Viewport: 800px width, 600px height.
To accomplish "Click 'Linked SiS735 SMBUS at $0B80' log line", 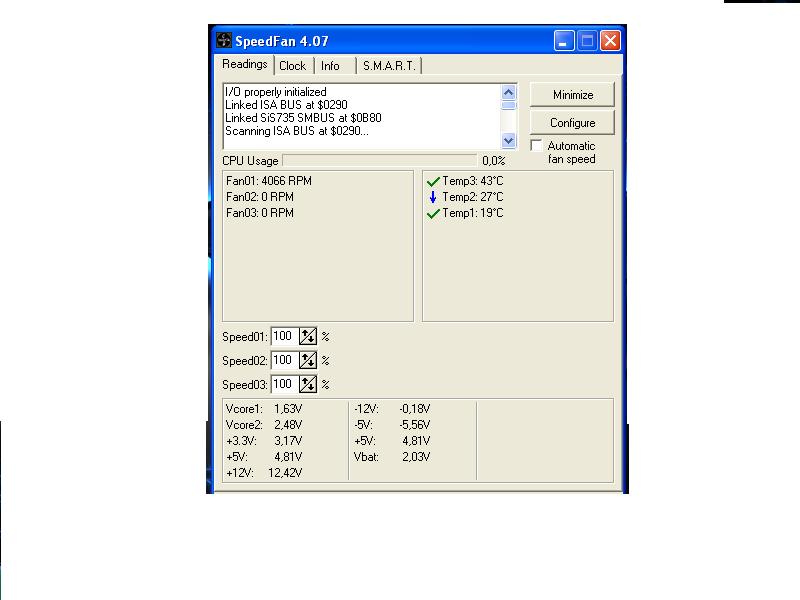I will point(303,118).
